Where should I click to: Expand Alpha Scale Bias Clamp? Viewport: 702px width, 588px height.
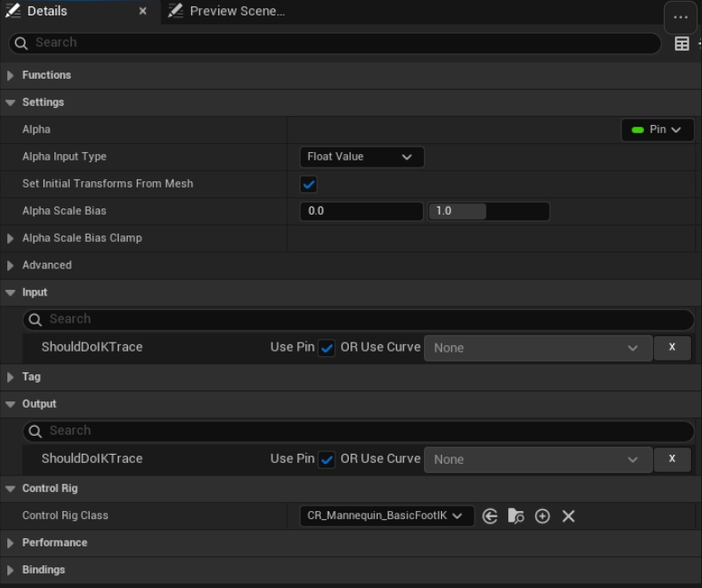pos(10,238)
